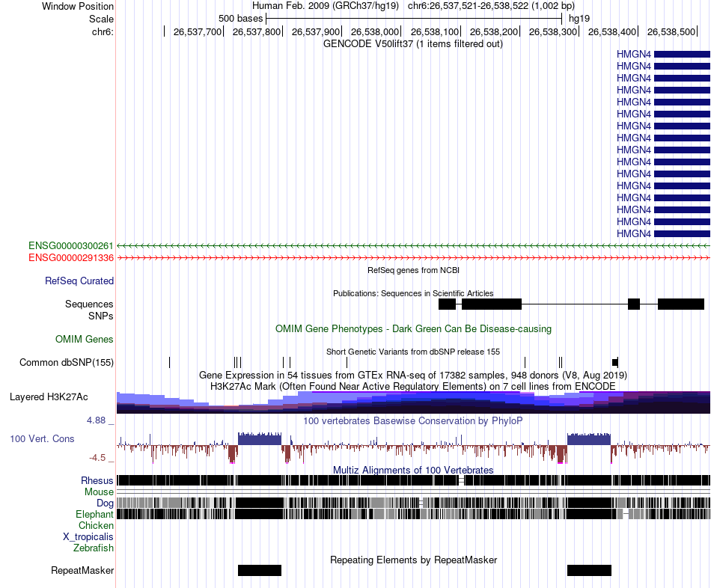Image resolution: width=711 pixels, height=588 pixels.
Task: Click the ENSG00000291336 gene label
Action: point(71,258)
